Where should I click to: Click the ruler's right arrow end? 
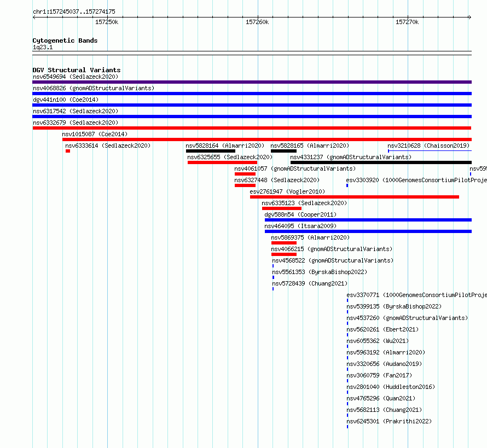[x=469, y=17]
